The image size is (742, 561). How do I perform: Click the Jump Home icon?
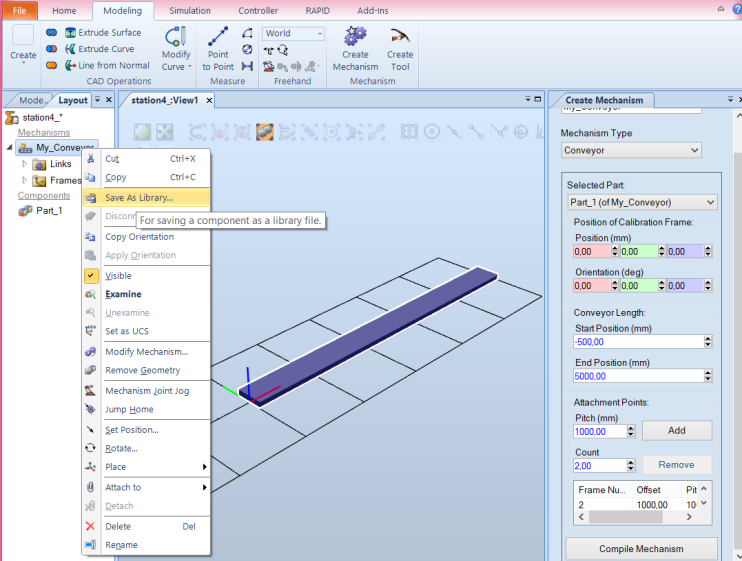click(x=90, y=409)
